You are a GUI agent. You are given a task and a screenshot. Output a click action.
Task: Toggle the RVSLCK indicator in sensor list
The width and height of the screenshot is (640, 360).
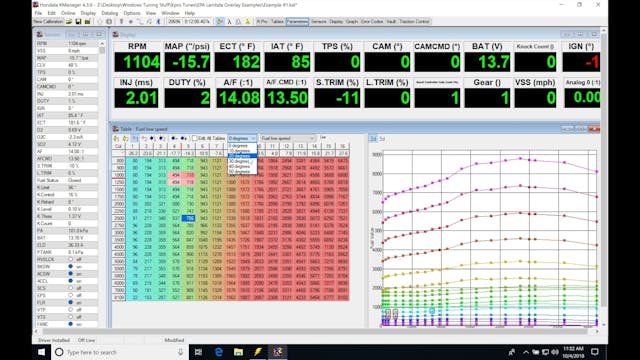71,259
